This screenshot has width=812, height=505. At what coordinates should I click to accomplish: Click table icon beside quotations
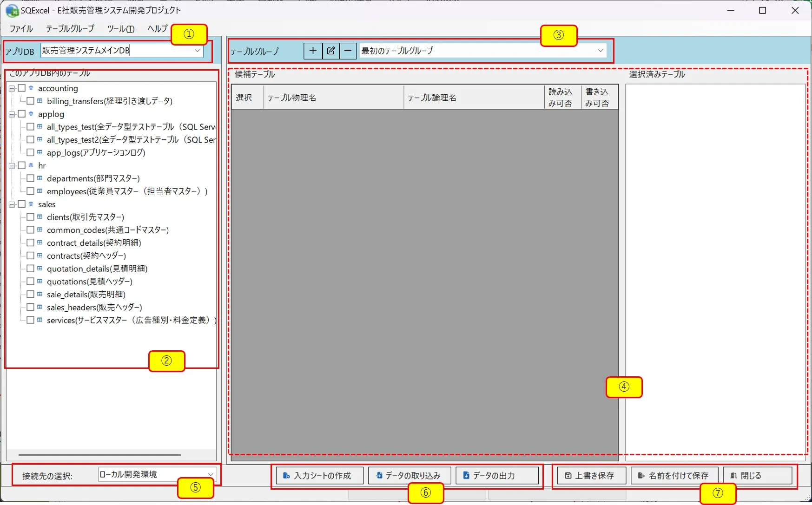40,281
